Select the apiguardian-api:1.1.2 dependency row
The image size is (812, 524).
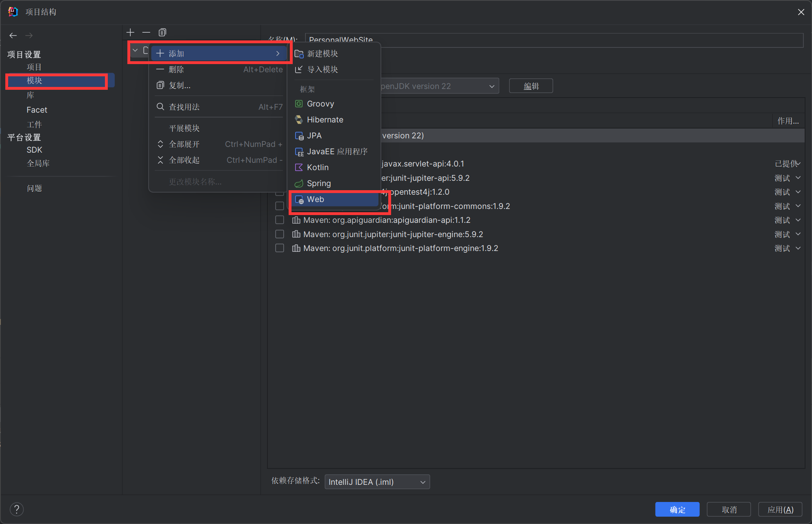coord(536,220)
